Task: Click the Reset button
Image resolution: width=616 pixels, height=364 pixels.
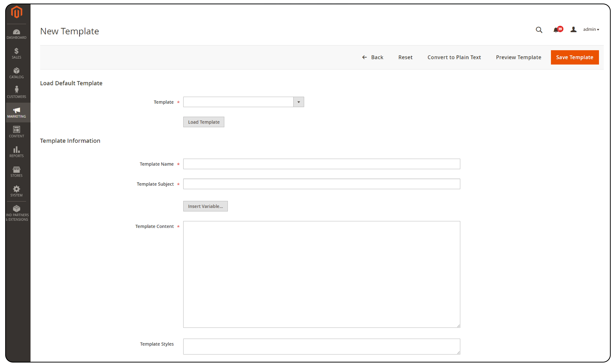Action: click(x=405, y=57)
